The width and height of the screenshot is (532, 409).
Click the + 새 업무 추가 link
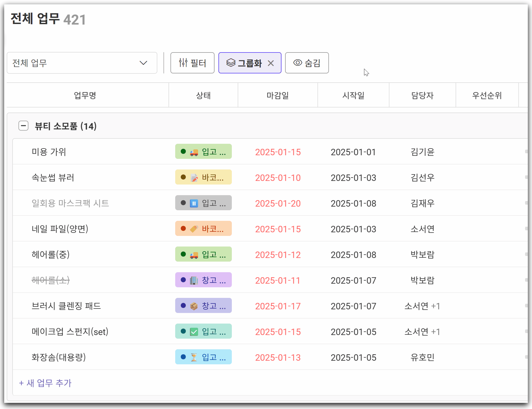coord(45,383)
